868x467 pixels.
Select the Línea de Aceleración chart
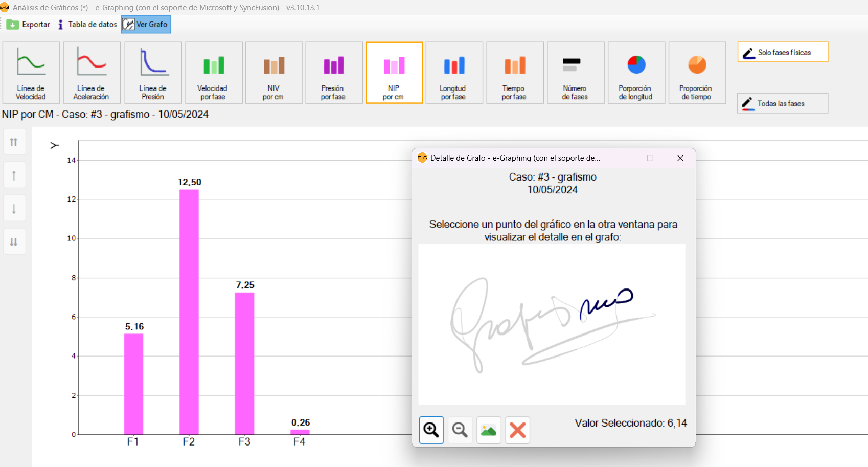pos(91,73)
